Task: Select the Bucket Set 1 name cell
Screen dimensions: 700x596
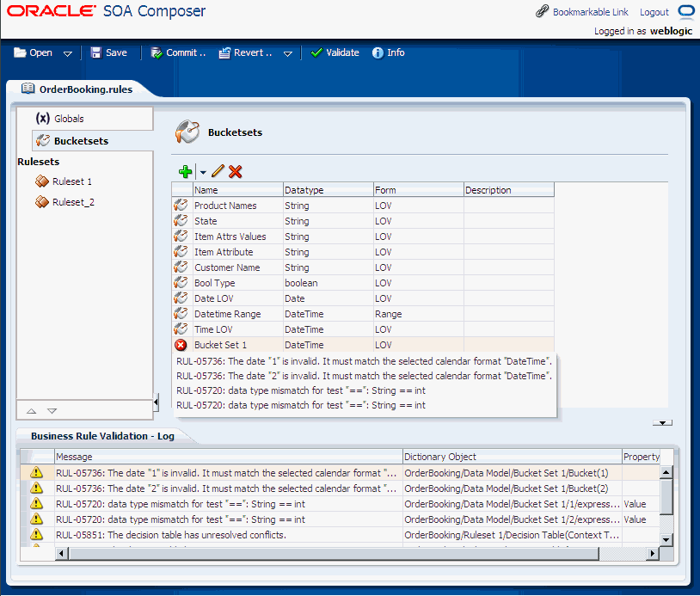Action: click(x=238, y=345)
